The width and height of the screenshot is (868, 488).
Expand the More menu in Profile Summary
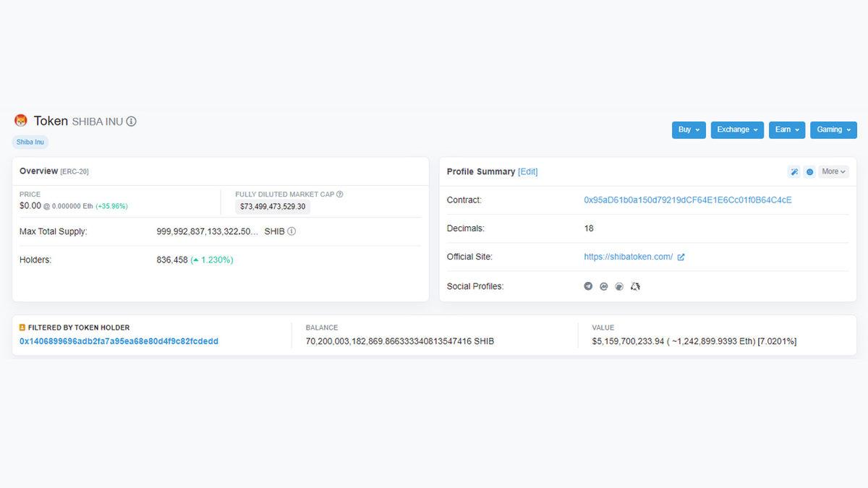tap(834, 172)
